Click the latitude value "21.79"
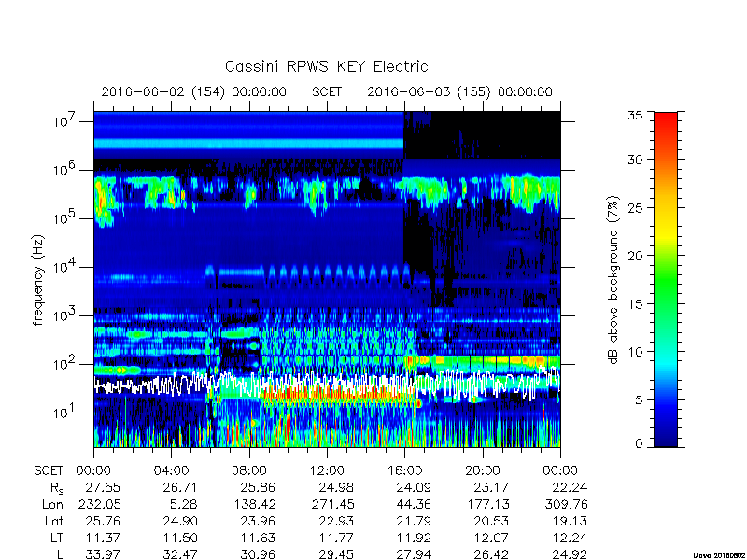 (x=414, y=522)
